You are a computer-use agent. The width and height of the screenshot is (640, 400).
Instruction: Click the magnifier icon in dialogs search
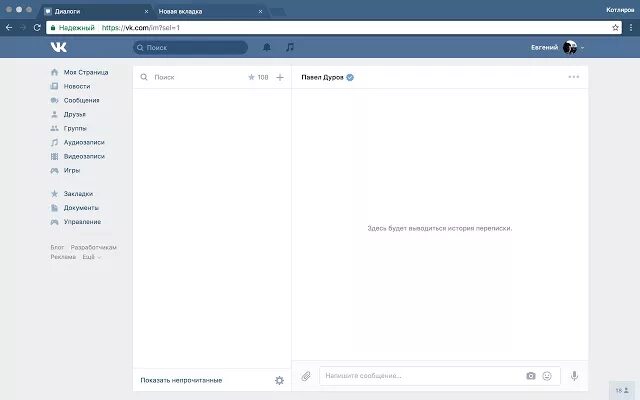pyautogui.click(x=144, y=77)
